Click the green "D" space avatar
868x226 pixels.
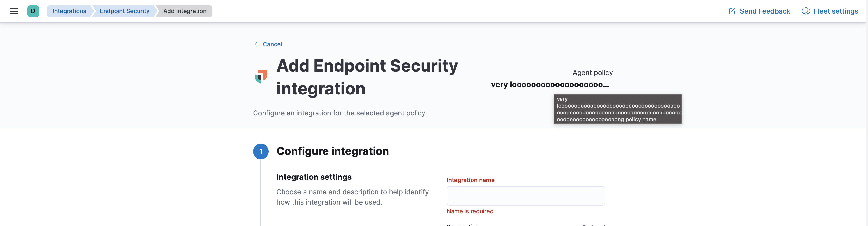(x=33, y=11)
